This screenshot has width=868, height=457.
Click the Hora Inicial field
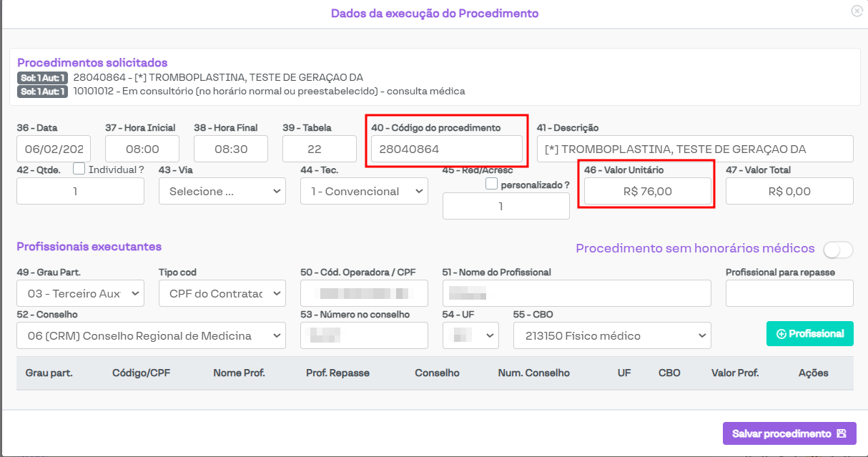[x=142, y=149]
